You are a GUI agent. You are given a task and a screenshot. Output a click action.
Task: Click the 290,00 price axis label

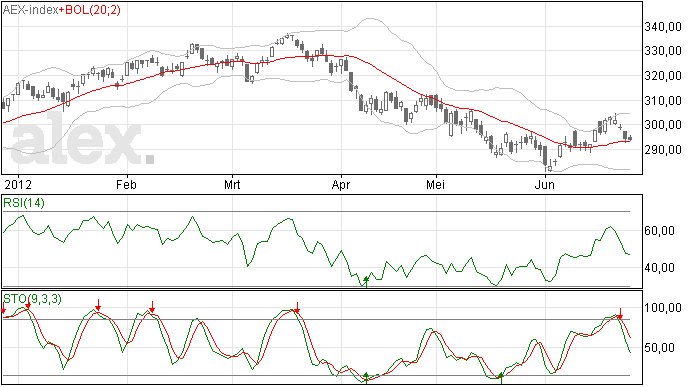click(x=663, y=150)
